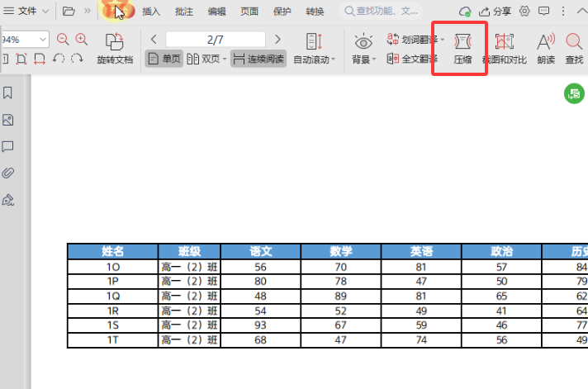Viewport: 588px width, 389px height.
Task: Click the 班级 table header
Action: coord(189,251)
